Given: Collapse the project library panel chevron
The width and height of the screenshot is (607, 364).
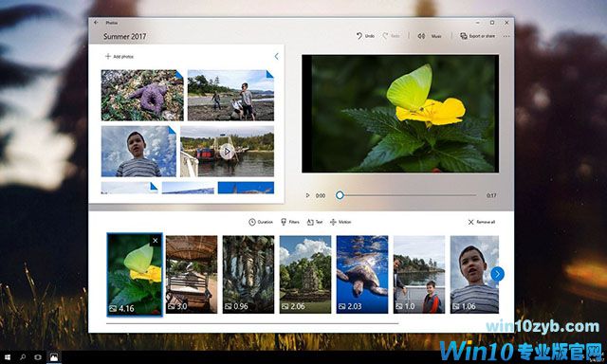Looking at the screenshot, I should tap(276, 57).
